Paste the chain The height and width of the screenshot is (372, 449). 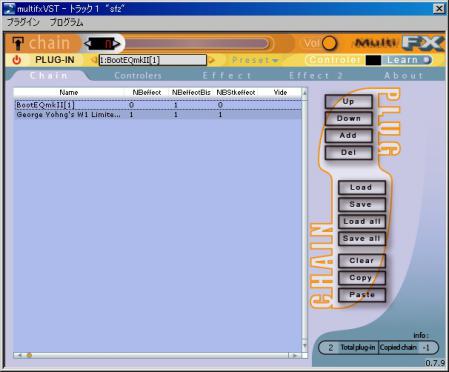[362, 295]
